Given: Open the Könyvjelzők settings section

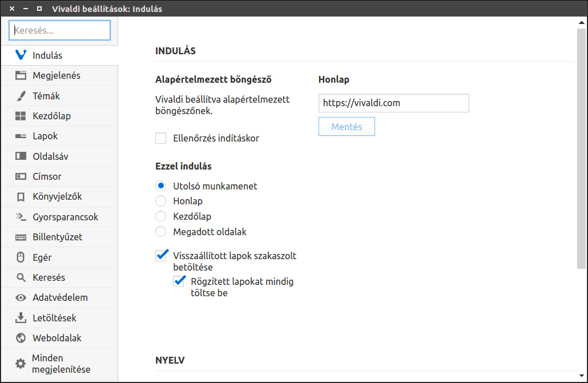Looking at the screenshot, I should 59,196.
